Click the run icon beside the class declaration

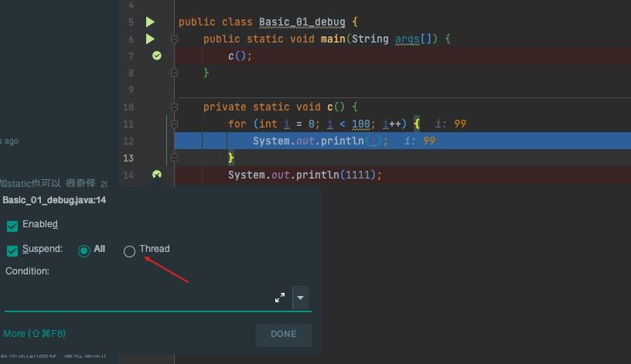[150, 22]
